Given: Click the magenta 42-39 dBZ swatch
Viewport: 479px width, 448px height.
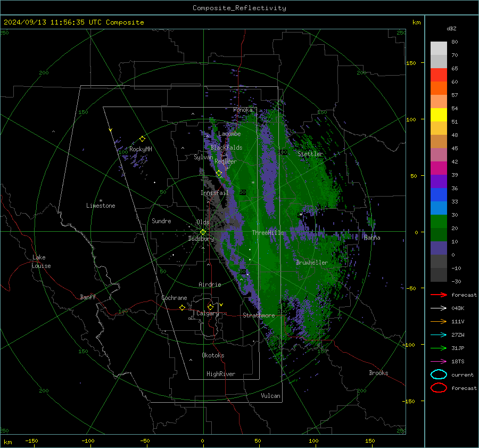Looking at the screenshot, I should tap(439, 168).
